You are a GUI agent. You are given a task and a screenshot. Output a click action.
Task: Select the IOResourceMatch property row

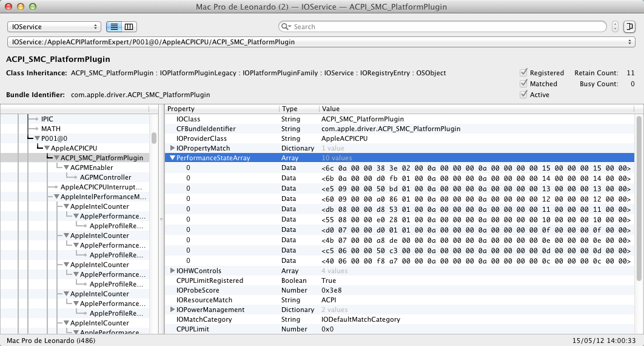[x=400, y=300]
